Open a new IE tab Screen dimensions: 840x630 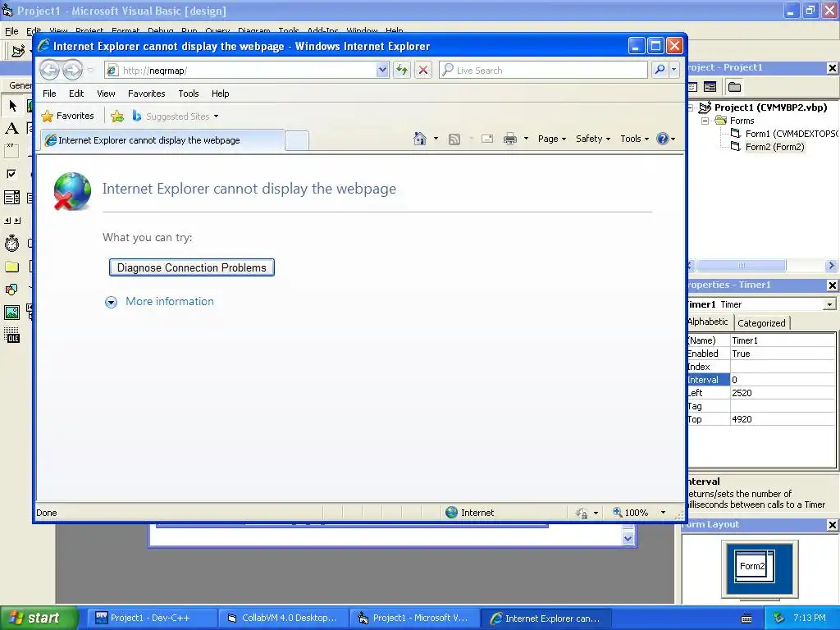[297, 140]
